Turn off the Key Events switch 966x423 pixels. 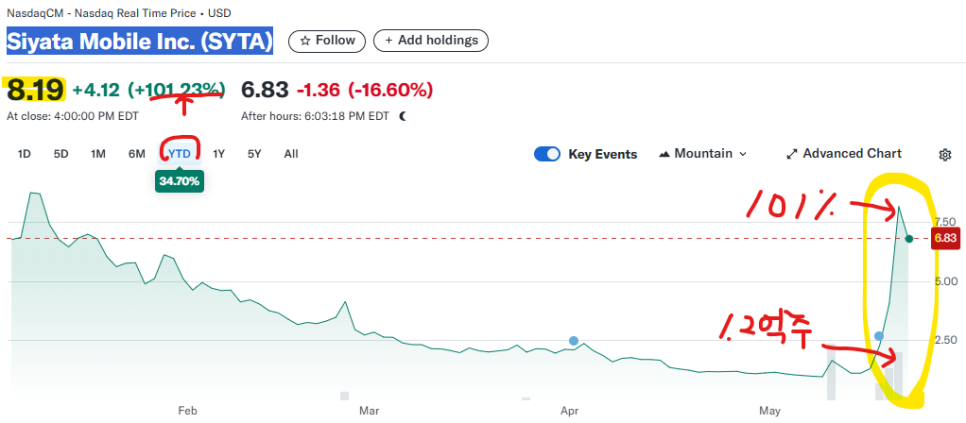tap(547, 154)
